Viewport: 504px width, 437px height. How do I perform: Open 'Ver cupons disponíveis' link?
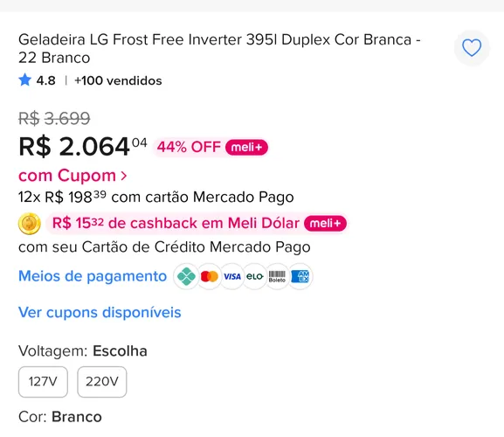click(100, 312)
